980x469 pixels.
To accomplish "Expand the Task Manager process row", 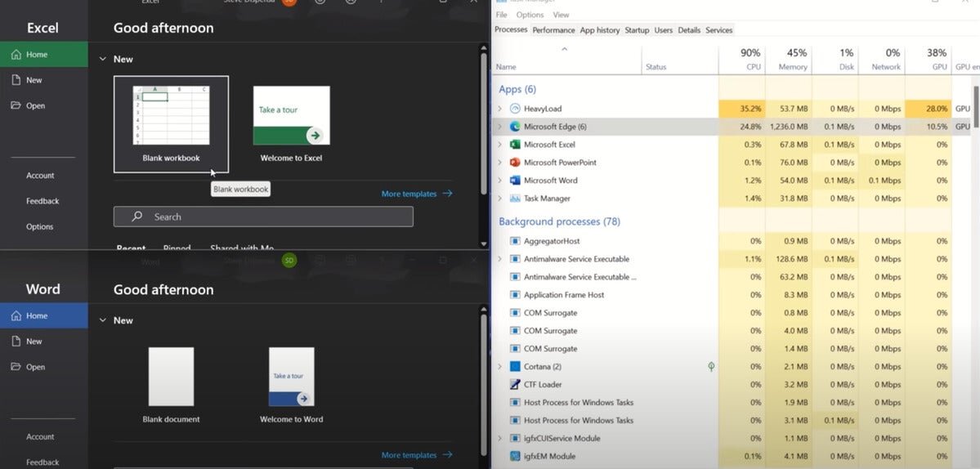I will click(499, 198).
